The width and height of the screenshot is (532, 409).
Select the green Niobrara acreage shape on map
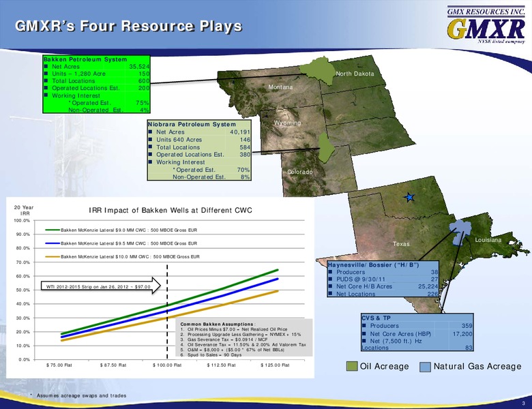coord(327,147)
